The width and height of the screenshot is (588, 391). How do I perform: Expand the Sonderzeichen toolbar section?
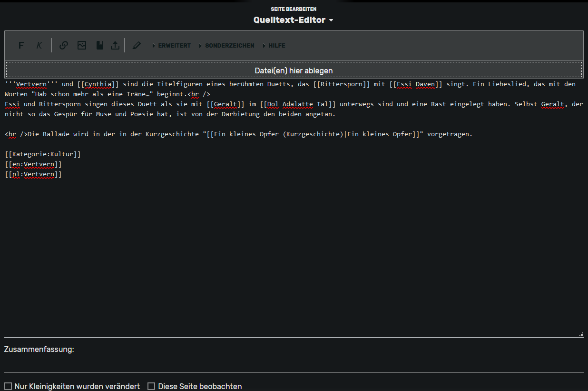click(x=226, y=46)
